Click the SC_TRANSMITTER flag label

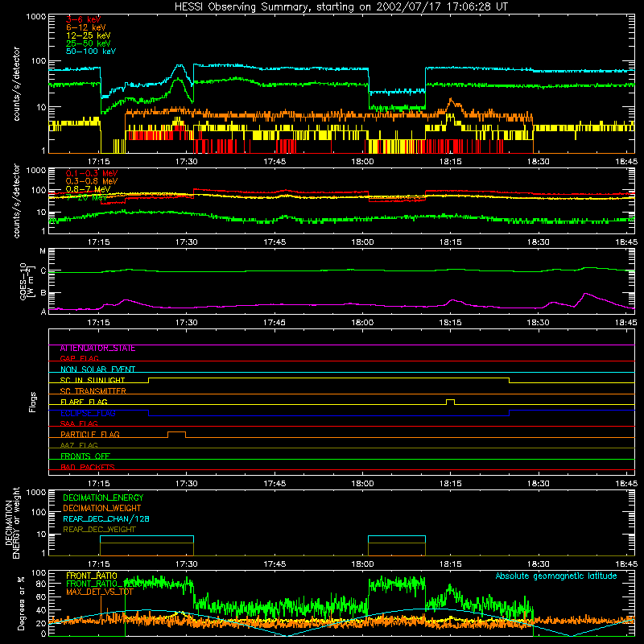93,390
